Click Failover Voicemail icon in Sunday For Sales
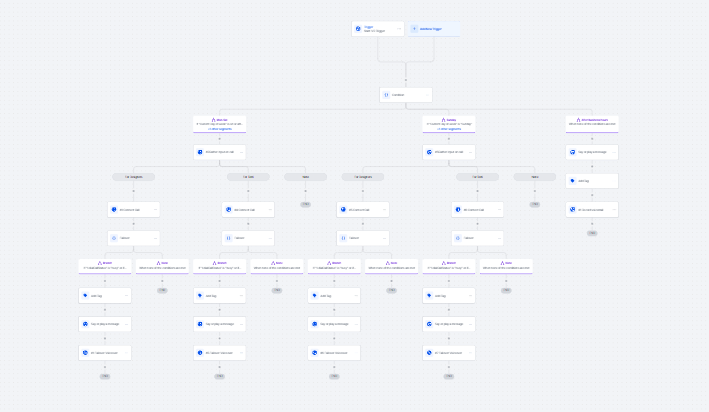The width and height of the screenshot is (709, 412). (429, 353)
